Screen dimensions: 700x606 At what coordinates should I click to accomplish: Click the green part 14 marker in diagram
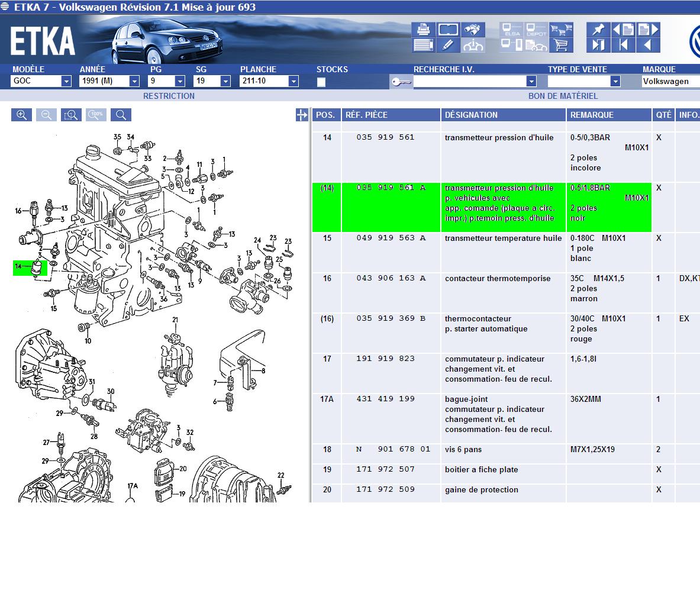tap(30, 267)
